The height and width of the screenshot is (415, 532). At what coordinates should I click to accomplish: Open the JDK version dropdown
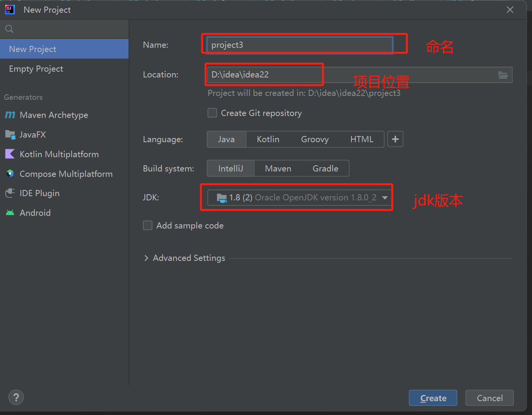tap(385, 197)
